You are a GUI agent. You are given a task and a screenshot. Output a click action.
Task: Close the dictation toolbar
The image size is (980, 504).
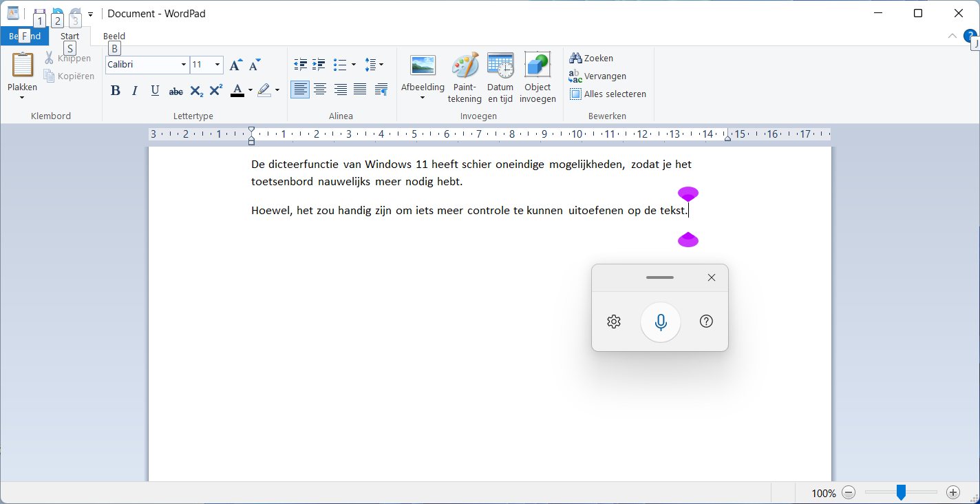pyautogui.click(x=712, y=277)
